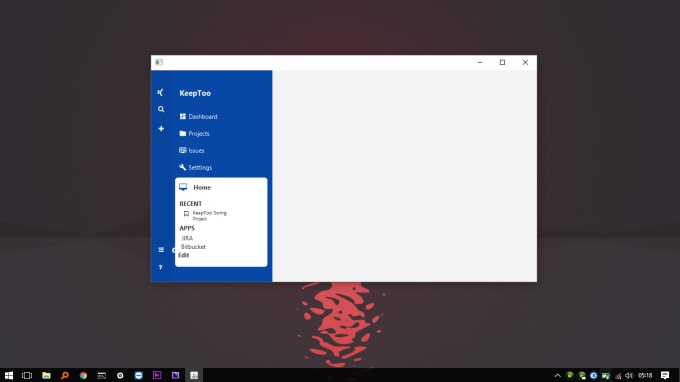The height and width of the screenshot is (382, 680).
Task: Open the Dashboard menu item
Action: click(x=198, y=117)
